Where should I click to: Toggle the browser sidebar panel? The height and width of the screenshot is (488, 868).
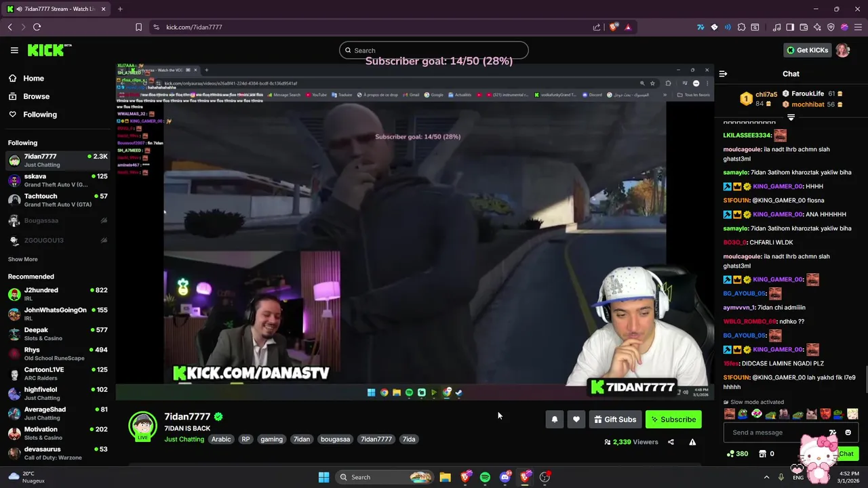(x=790, y=27)
